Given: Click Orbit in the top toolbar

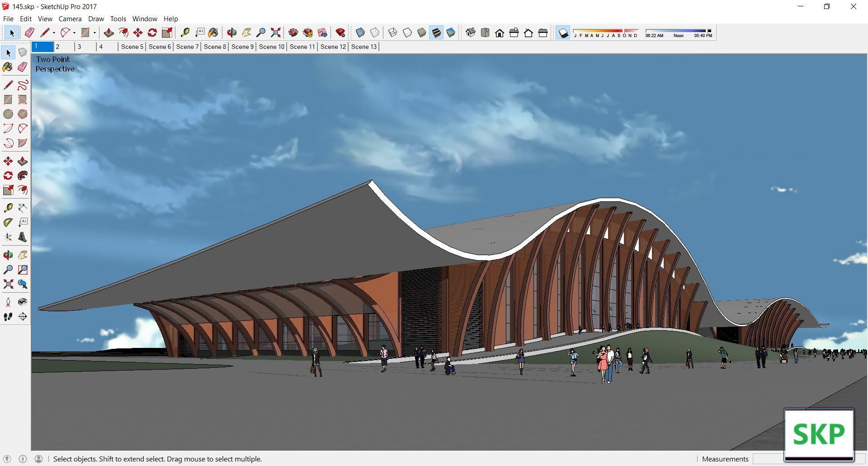Looking at the screenshot, I should (232, 33).
